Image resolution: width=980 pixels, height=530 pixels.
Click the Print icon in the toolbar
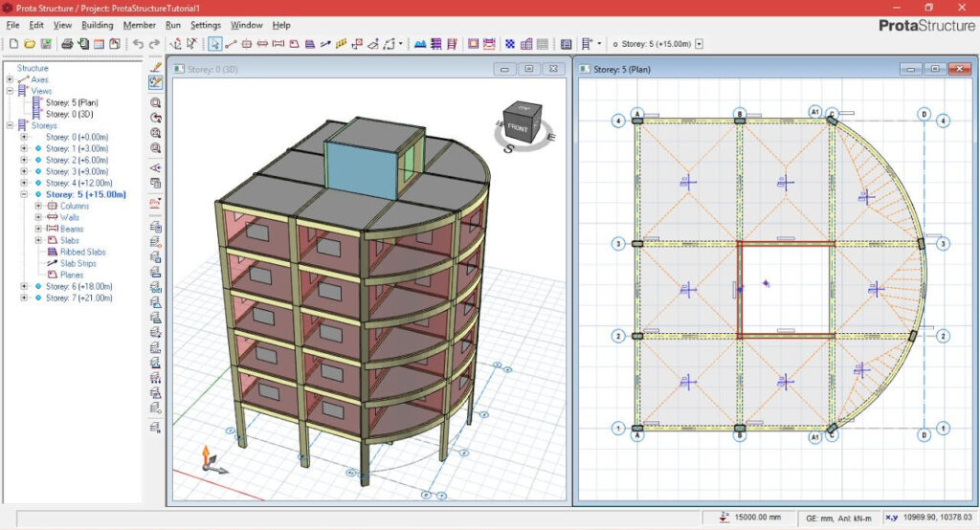tap(67, 44)
